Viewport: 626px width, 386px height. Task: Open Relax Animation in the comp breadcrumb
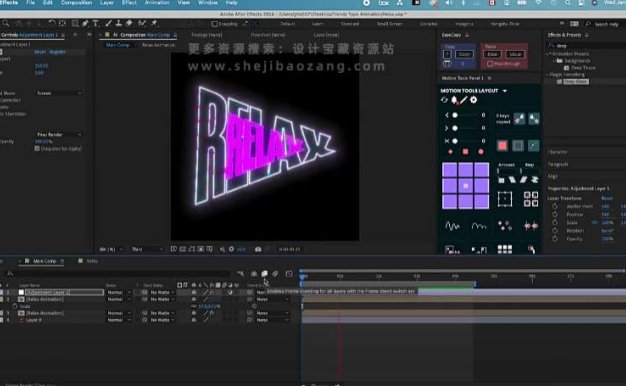[158, 45]
